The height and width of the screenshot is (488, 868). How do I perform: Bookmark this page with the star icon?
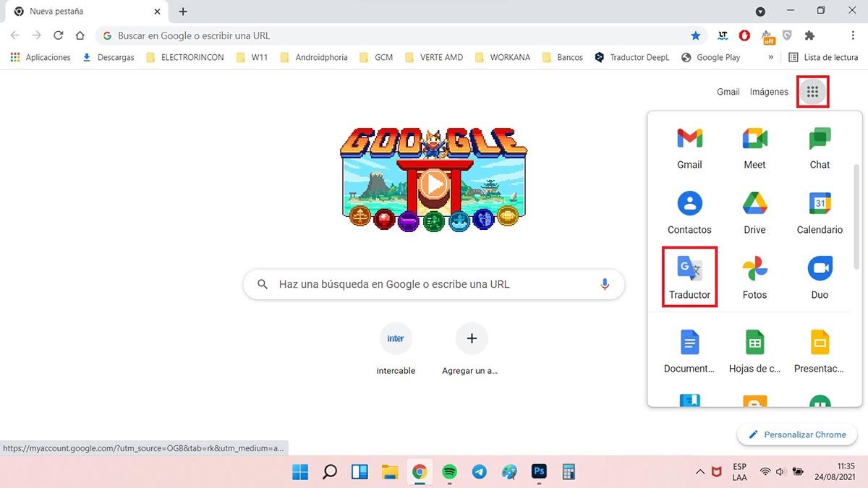click(696, 35)
